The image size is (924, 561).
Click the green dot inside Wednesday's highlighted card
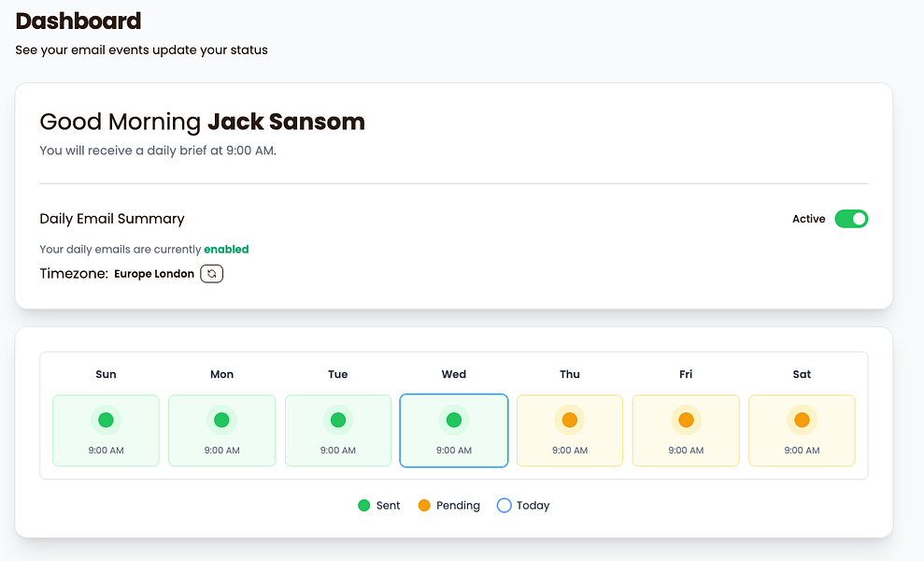coord(453,420)
